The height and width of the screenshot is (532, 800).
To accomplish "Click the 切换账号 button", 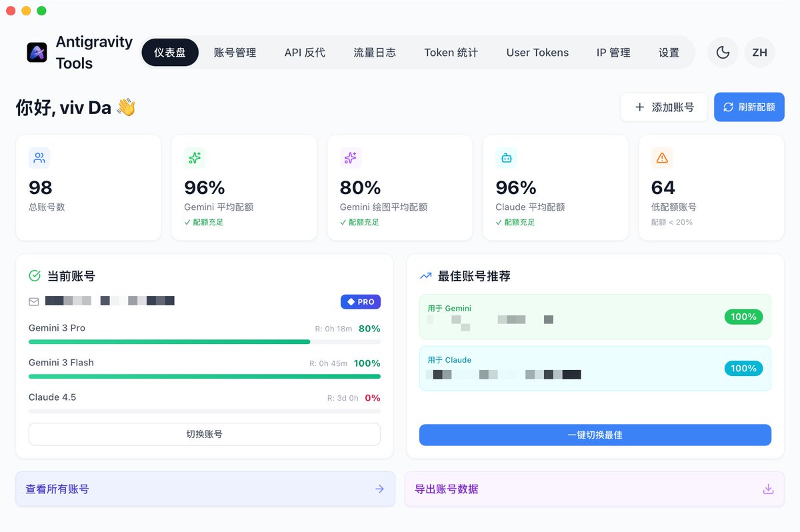I will coord(205,434).
